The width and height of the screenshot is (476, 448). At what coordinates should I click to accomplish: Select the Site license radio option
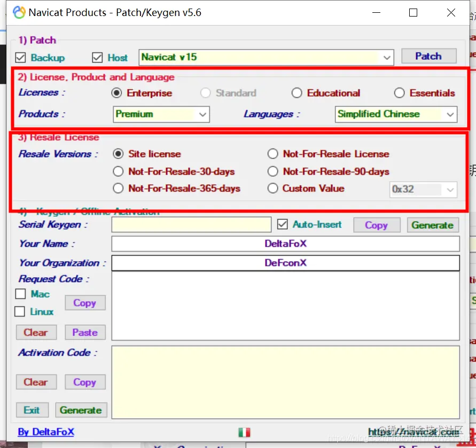118,154
